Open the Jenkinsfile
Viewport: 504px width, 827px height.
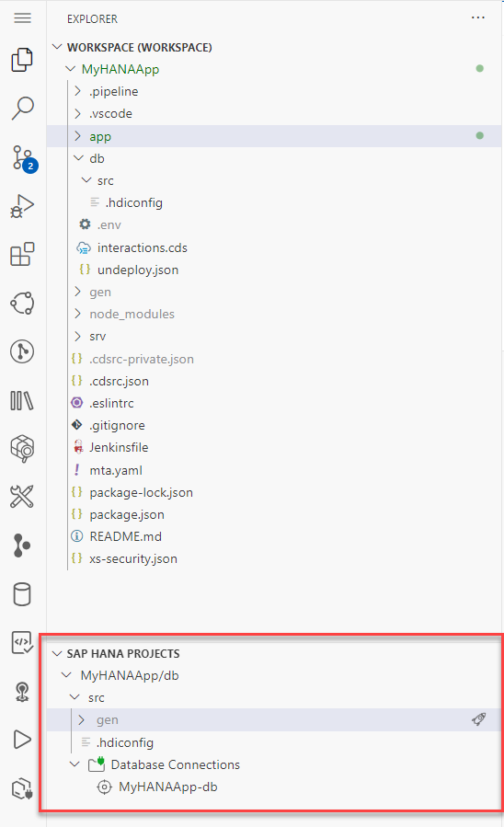[120, 447]
